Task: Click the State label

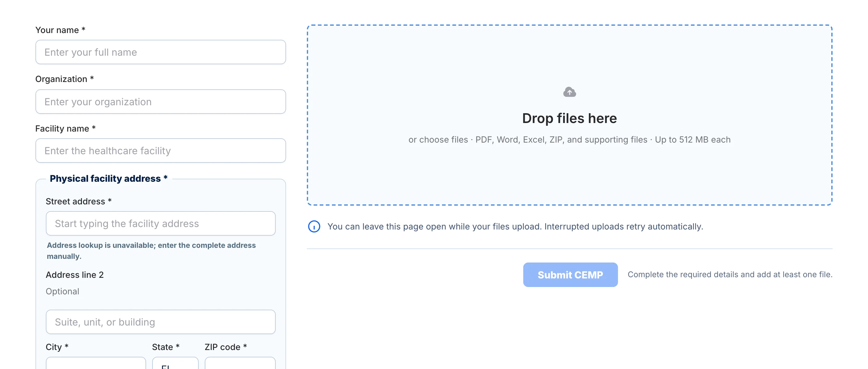Action: tap(165, 347)
